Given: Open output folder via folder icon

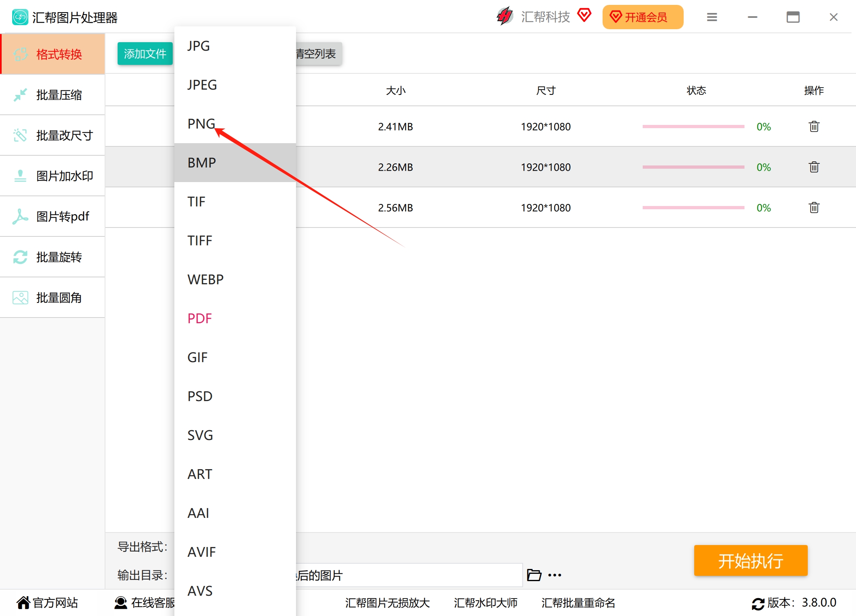Looking at the screenshot, I should (x=534, y=575).
